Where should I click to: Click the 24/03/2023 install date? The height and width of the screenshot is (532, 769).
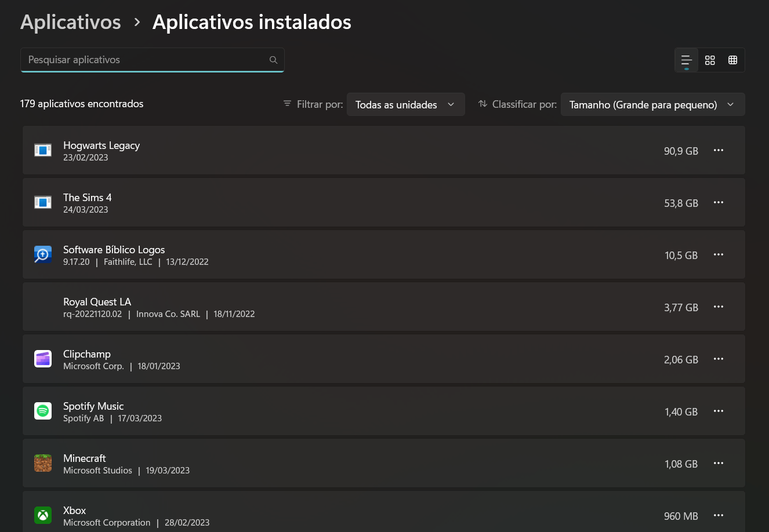click(86, 210)
